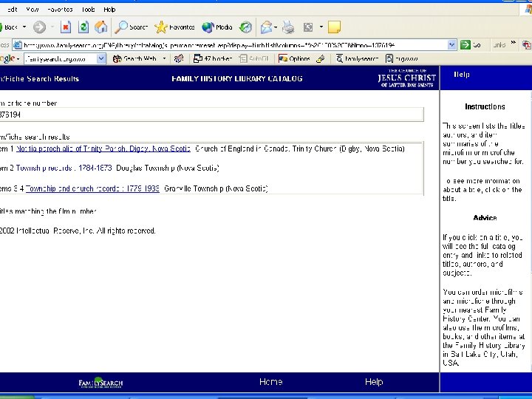The width and height of the screenshot is (532, 399).
Task: Expand the Links toolbar chevron
Action: click(513, 43)
